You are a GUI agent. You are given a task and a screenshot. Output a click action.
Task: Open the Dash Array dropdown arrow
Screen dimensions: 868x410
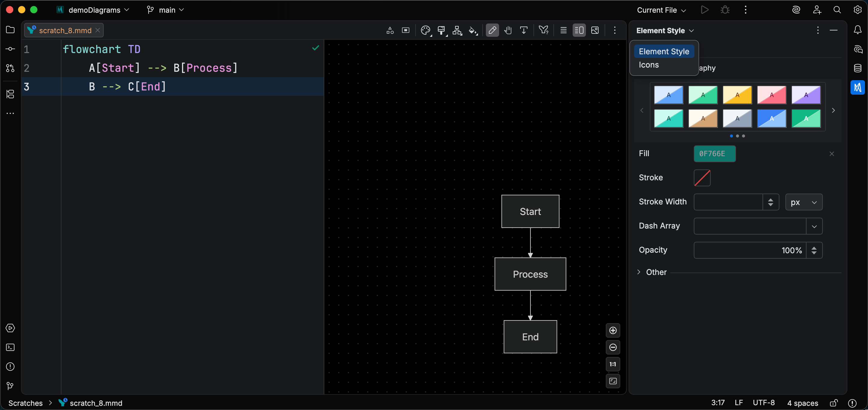pyautogui.click(x=814, y=226)
